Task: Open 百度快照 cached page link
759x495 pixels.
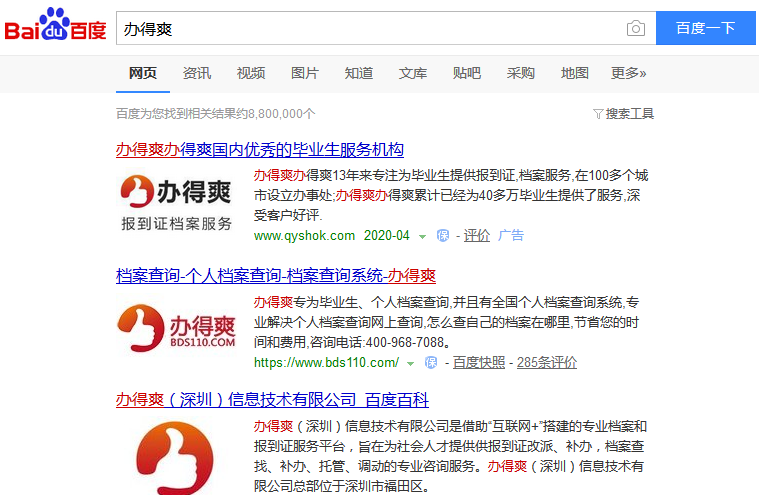Action: (479, 362)
